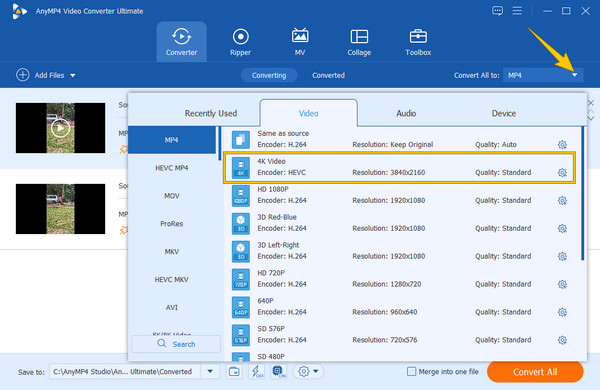Open the Ripper module

click(240, 42)
